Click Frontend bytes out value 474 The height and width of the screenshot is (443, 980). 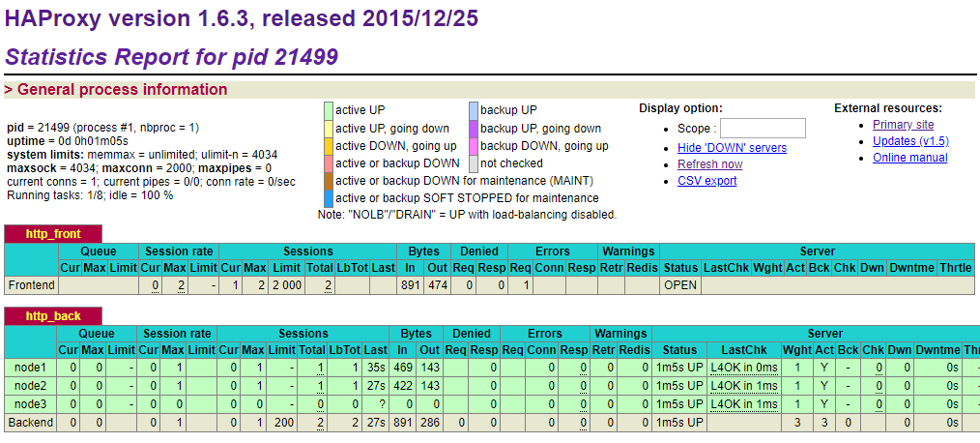click(436, 285)
